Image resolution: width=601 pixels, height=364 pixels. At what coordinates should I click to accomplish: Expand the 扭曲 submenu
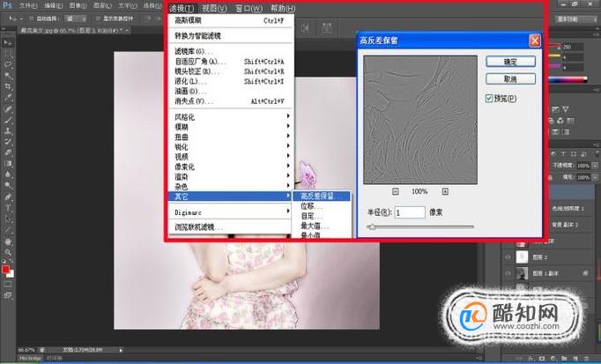pyautogui.click(x=230, y=137)
